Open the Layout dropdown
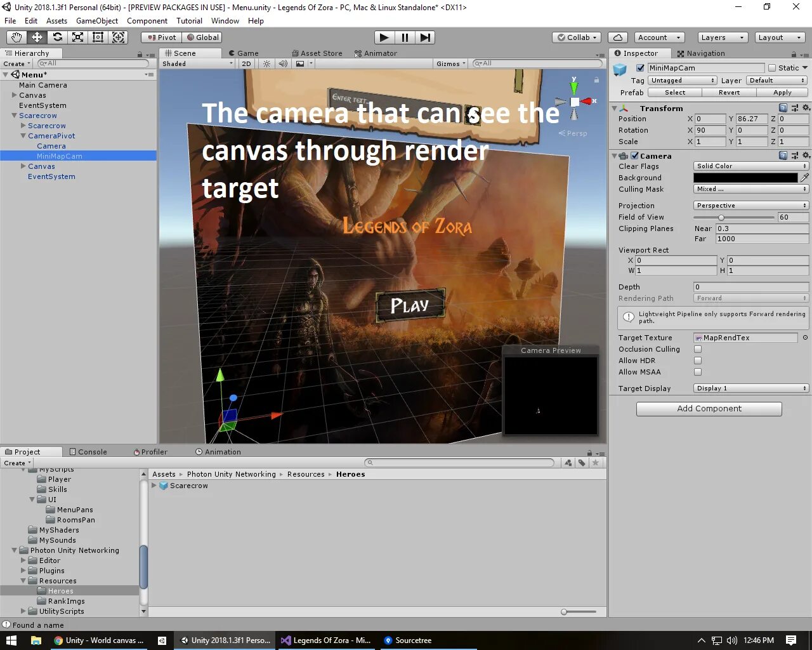 click(x=780, y=37)
